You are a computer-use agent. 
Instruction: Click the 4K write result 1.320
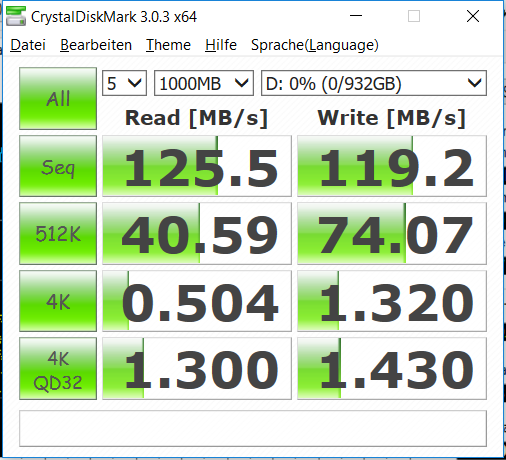coord(392,301)
